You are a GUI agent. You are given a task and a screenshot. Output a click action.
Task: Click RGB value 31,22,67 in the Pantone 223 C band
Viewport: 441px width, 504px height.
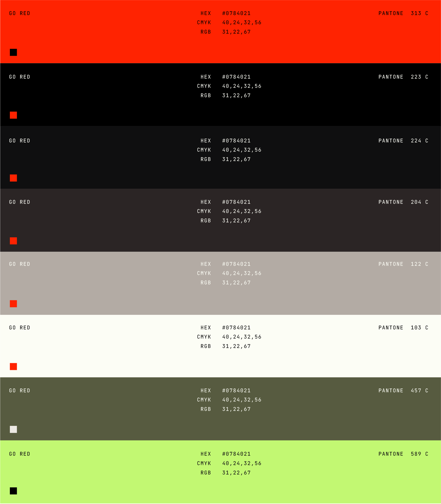pos(236,96)
